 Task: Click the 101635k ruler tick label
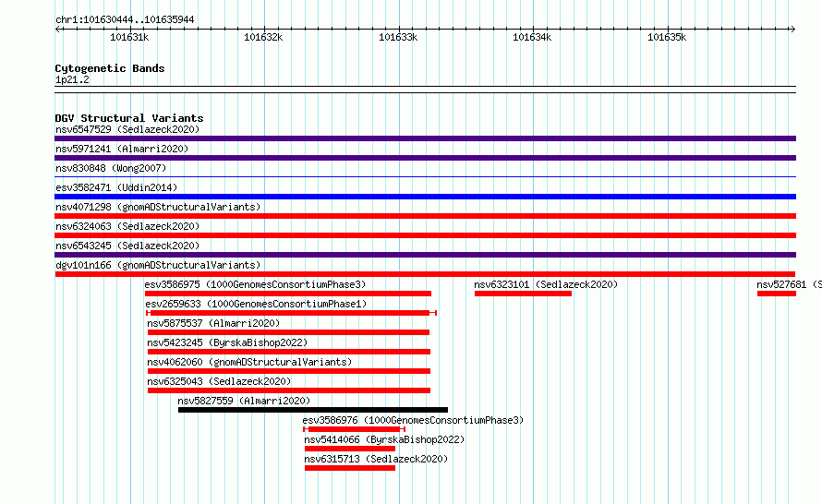(x=667, y=37)
